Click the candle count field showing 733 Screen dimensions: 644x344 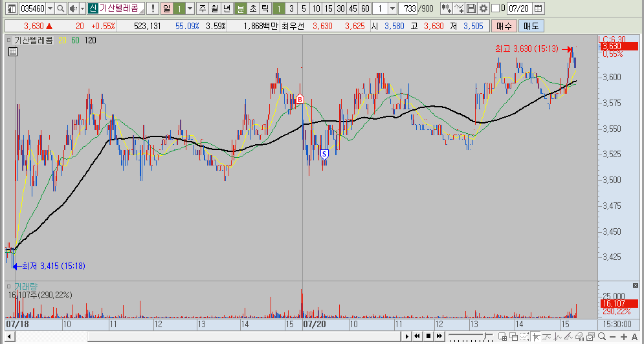(x=408, y=8)
